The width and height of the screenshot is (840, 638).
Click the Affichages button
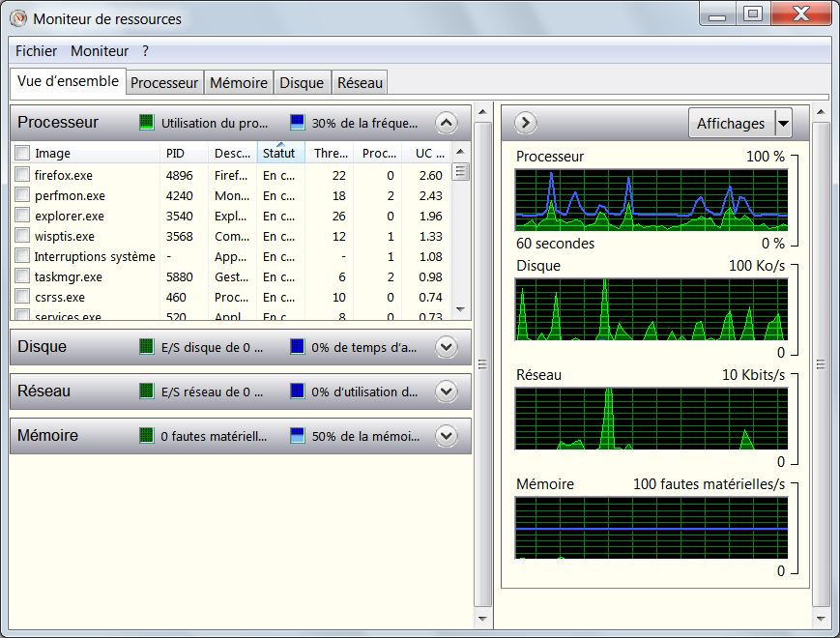pyautogui.click(x=731, y=123)
